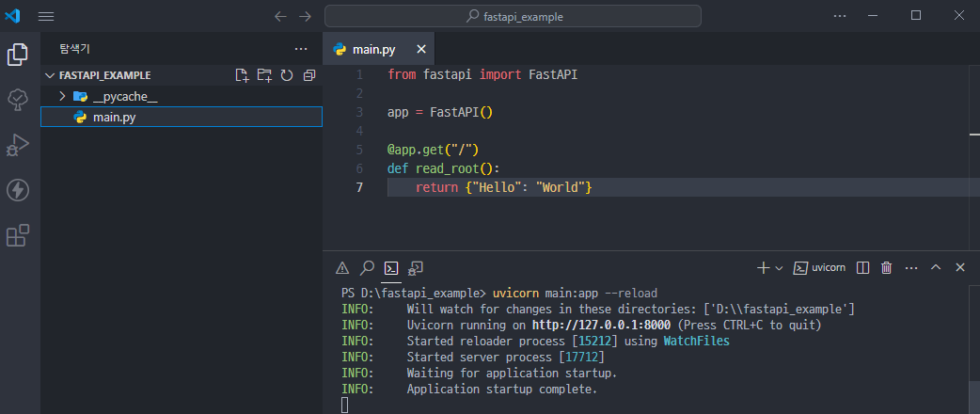Open the hamburger application menu
The image size is (980, 414).
coord(46,17)
